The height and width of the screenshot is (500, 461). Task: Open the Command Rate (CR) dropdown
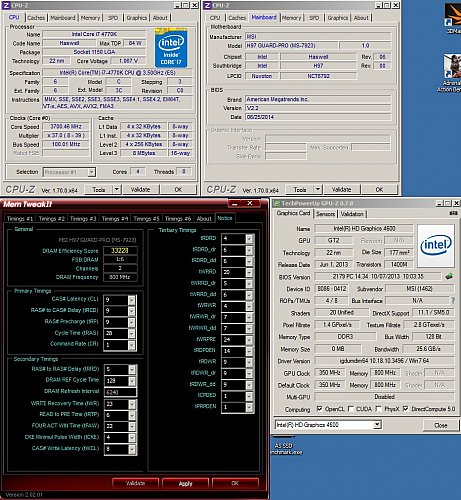point(132,345)
